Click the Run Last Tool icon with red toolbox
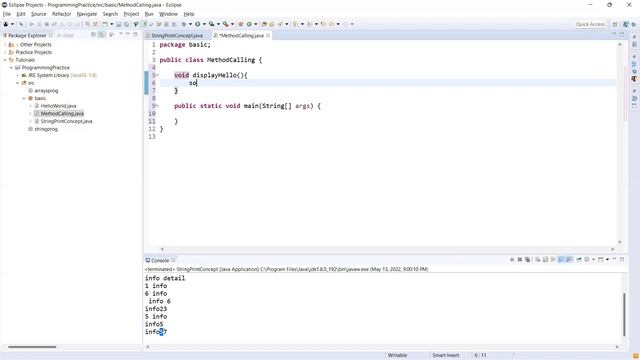The image size is (640, 360). click(225, 24)
